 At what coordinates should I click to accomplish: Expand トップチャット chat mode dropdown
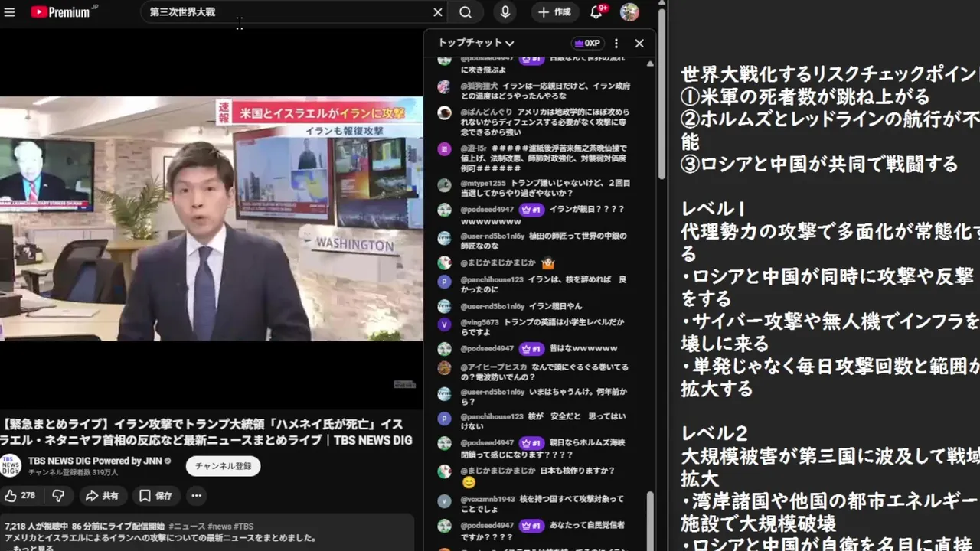[x=475, y=43]
